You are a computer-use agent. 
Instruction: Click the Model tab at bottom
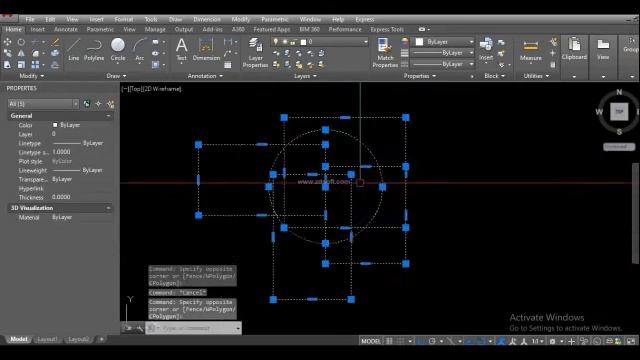click(x=19, y=339)
